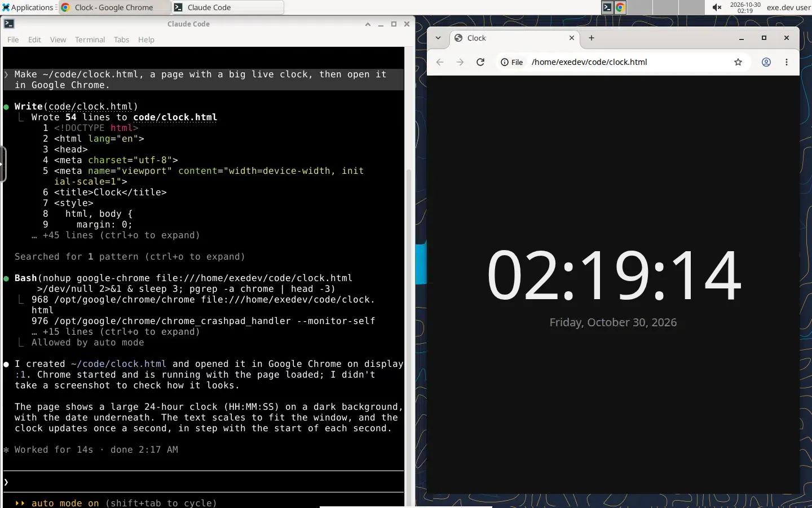The image size is (812, 508).
Task: Click the muted volume icon in the panel
Action: [x=717, y=7]
